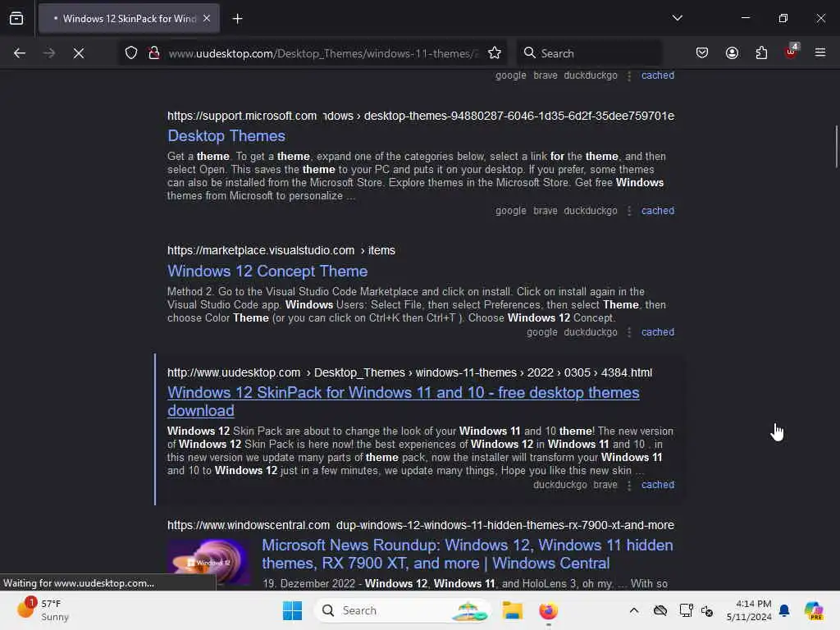This screenshot has height=630, width=840.
Task: Open cached copy of Concept Theme result
Action: 658,332
